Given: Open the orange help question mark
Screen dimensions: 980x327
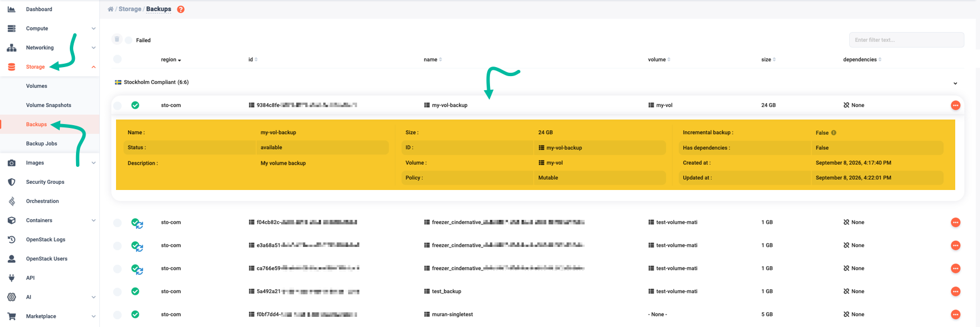Looking at the screenshot, I should pos(181,9).
